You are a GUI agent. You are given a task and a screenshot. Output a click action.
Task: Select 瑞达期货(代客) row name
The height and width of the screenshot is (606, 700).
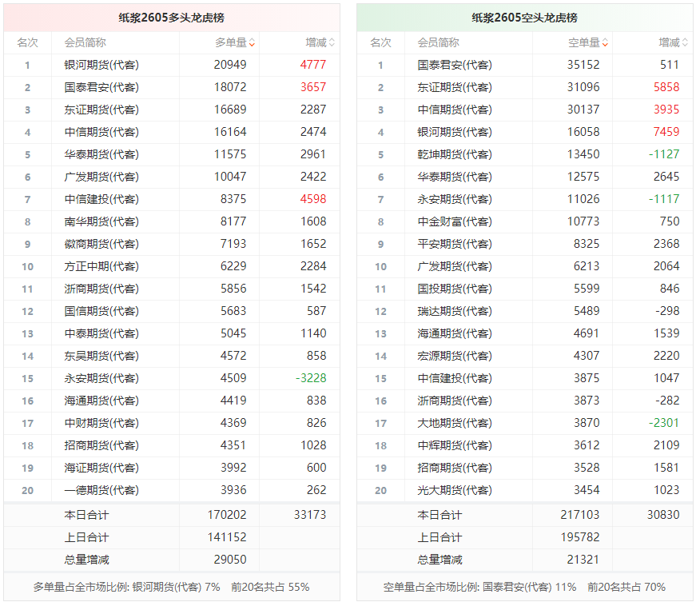click(x=455, y=311)
